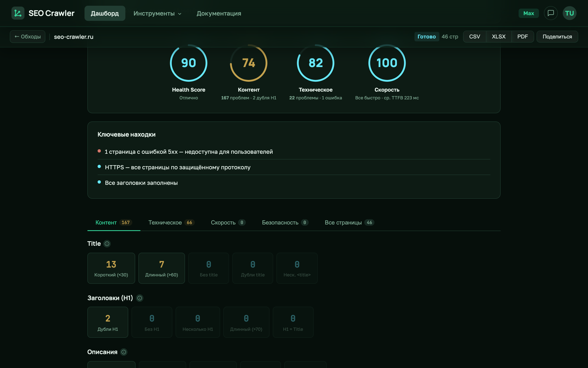Viewport: 588px width, 368px height.
Task: Open the H1 = Title card
Action: click(x=293, y=322)
